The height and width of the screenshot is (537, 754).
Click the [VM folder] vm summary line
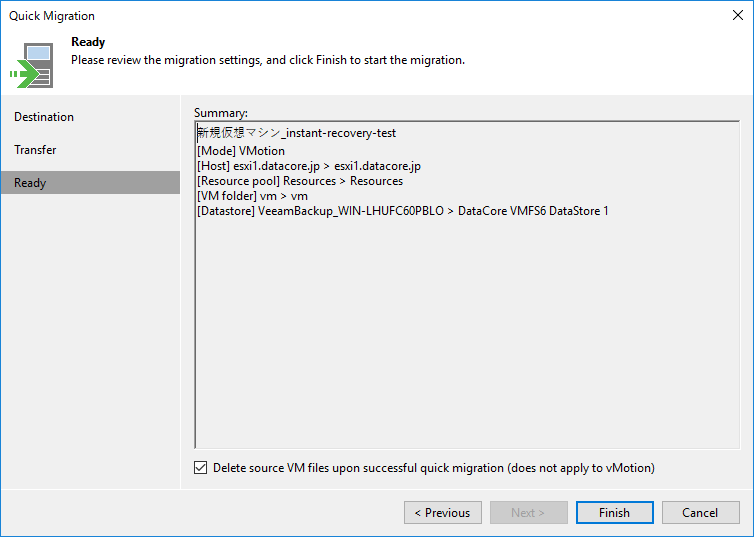coord(252,196)
